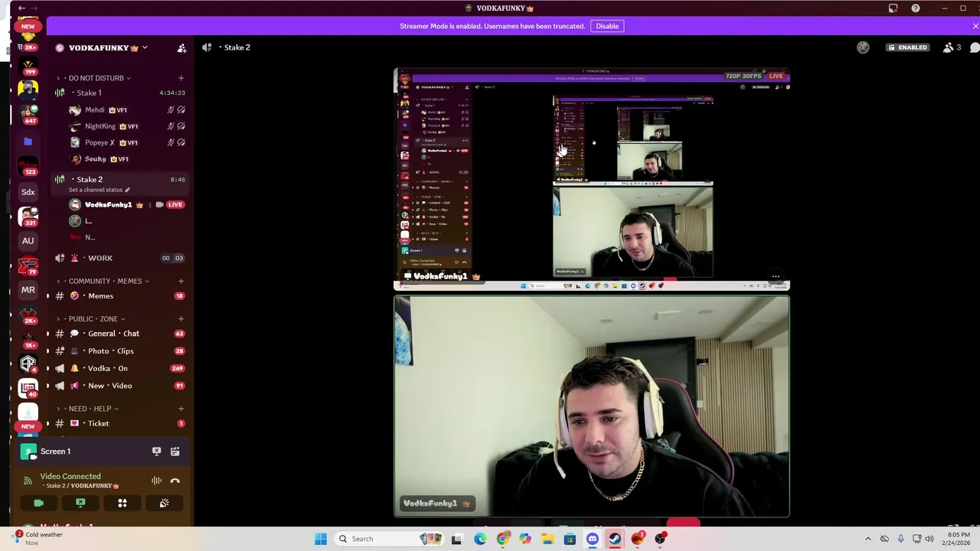
Task: Dismiss the Streamer Mode banner
Action: (975, 26)
